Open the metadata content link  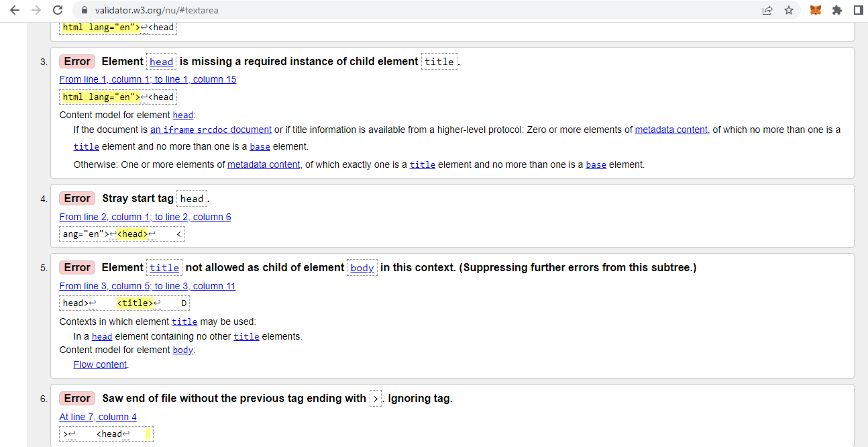tap(671, 129)
